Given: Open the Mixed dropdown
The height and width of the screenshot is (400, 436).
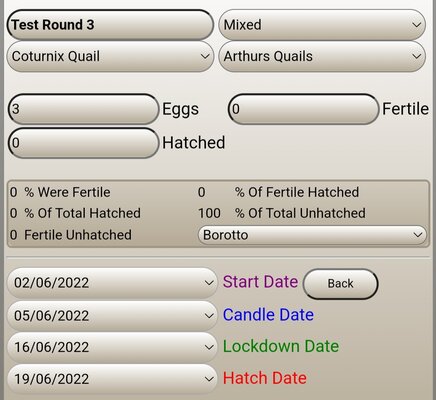Looking at the screenshot, I should [x=322, y=25].
